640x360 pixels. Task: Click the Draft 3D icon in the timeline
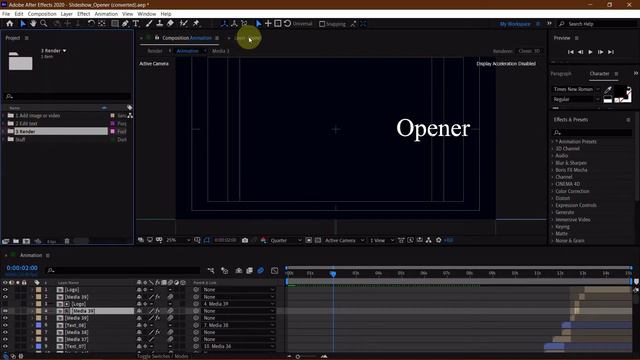point(224,271)
